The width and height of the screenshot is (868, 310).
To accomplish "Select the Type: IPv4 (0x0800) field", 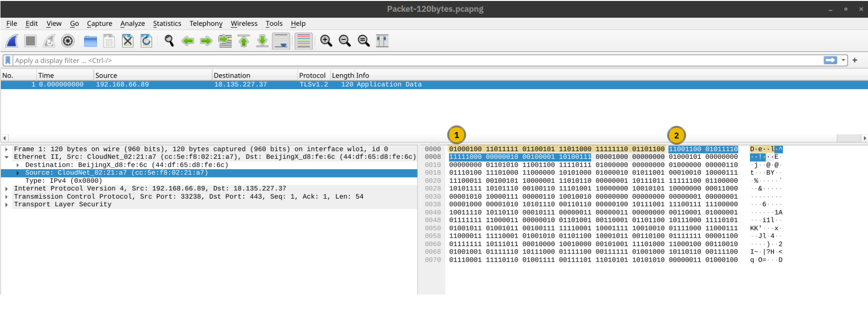I will 63,181.
